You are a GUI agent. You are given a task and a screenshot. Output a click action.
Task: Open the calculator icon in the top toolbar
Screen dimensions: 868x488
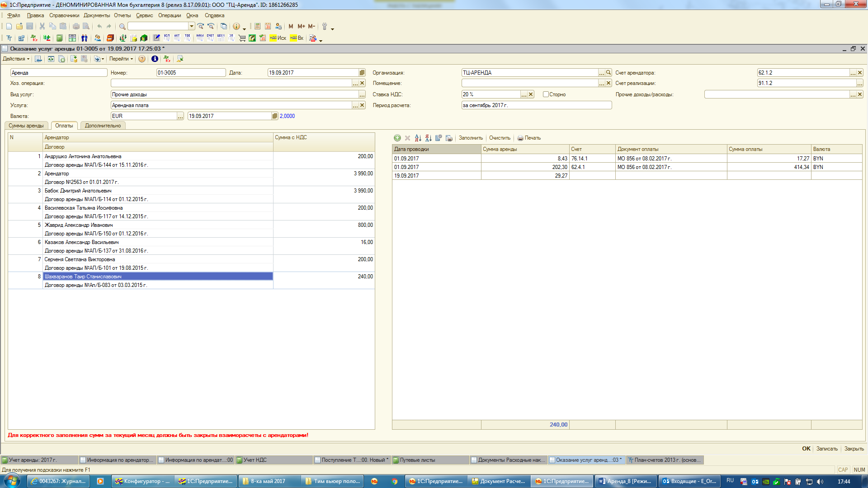(257, 26)
